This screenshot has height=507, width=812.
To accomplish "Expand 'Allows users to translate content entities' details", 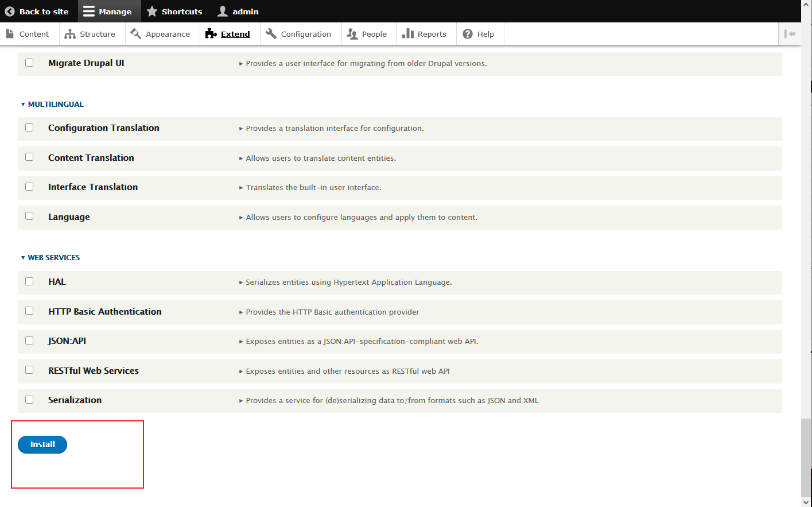I will tap(317, 158).
